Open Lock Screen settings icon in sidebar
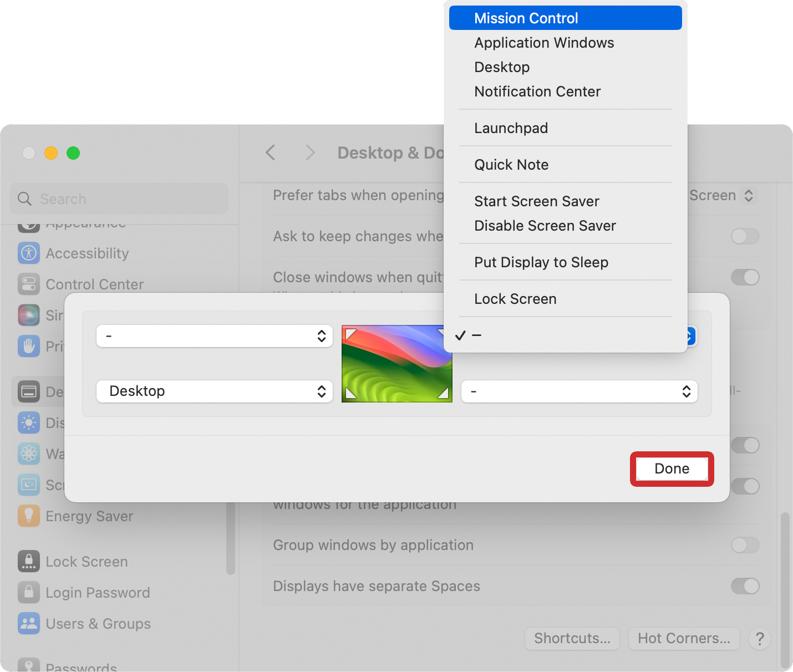Image resolution: width=793 pixels, height=672 pixels. [x=29, y=562]
